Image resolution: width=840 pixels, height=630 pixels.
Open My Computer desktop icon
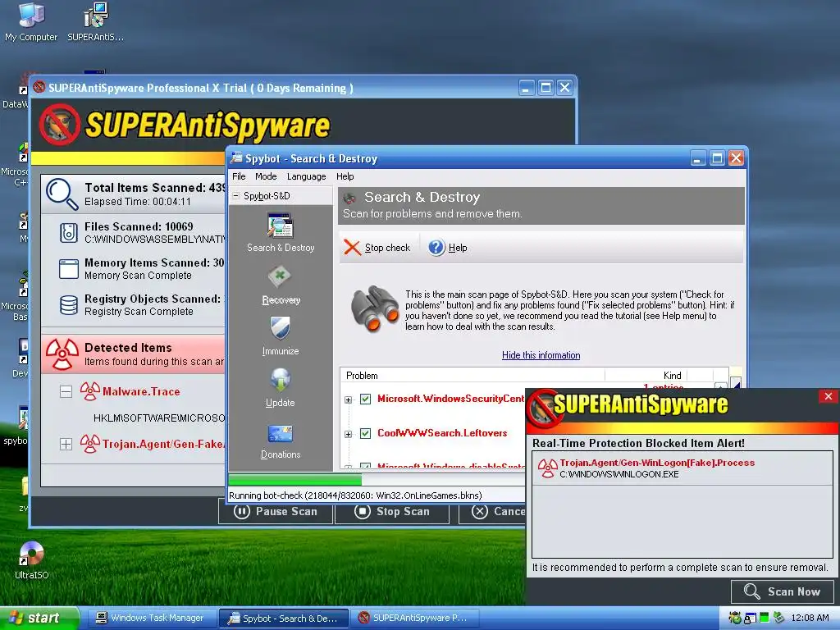pyautogui.click(x=31, y=21)
